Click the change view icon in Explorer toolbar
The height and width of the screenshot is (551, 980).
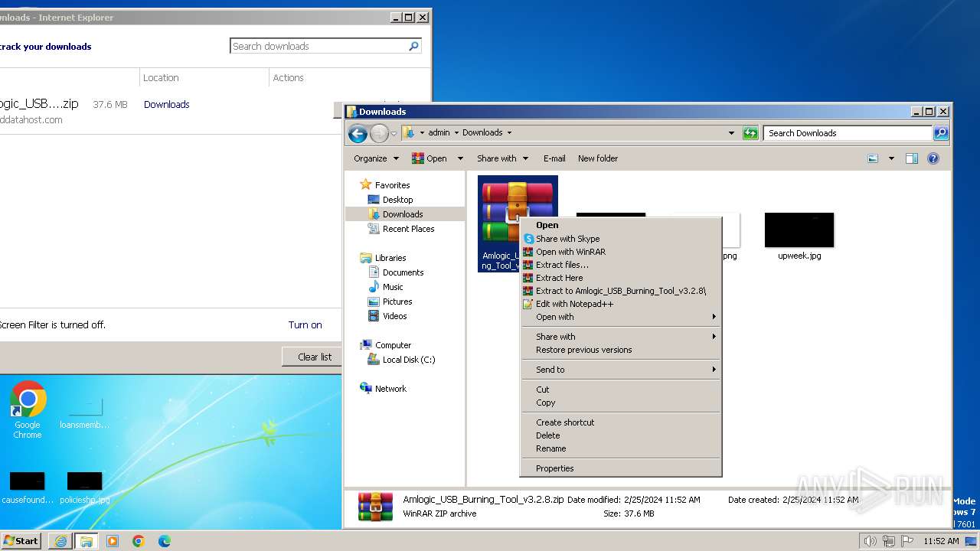pos(873,158)
